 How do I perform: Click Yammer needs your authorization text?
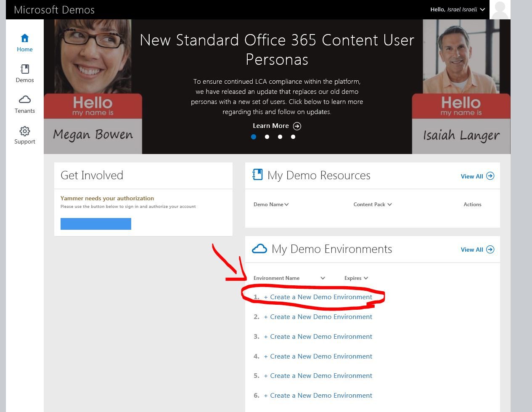107,198
